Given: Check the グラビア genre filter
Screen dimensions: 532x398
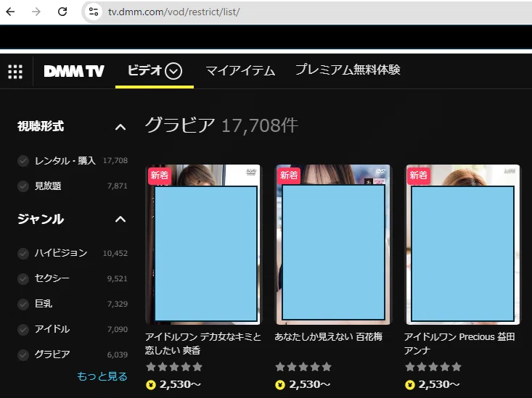Looking at the screenshot, I should (23, 355).
